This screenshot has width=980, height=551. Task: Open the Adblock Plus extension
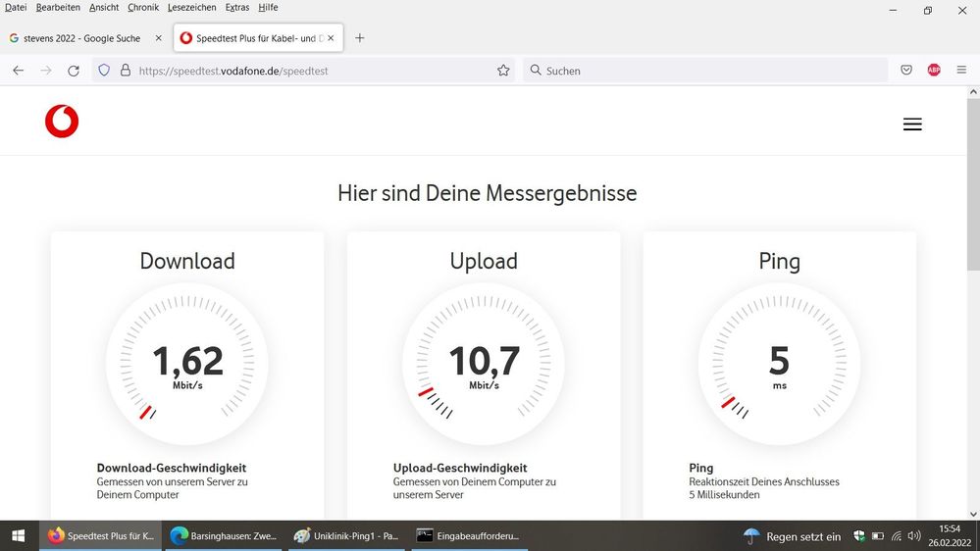click(x=934, y=70)
